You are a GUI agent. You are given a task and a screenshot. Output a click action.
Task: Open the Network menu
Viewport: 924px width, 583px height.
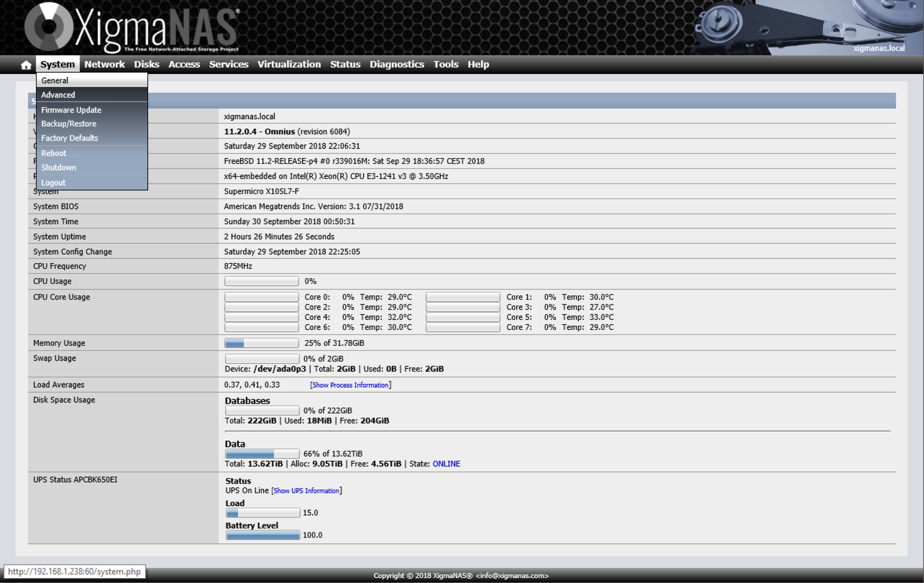tap(105, 64)
